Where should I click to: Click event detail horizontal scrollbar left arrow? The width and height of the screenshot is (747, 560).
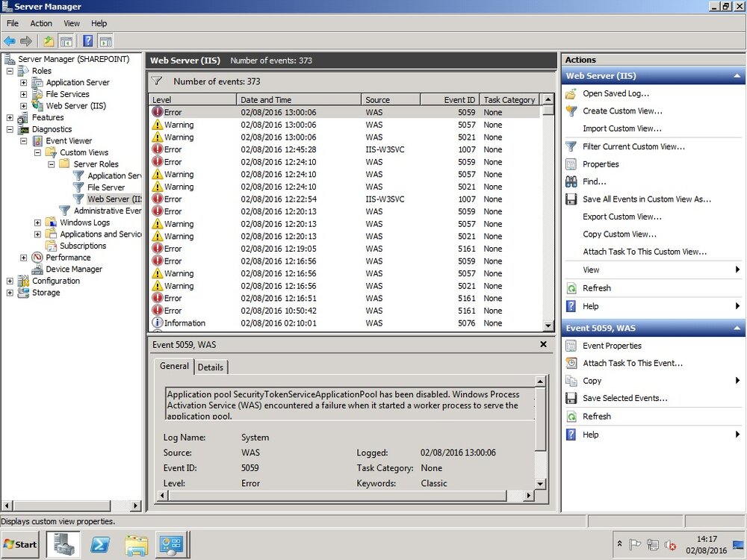pyautogui.click(x=162, y=496)
